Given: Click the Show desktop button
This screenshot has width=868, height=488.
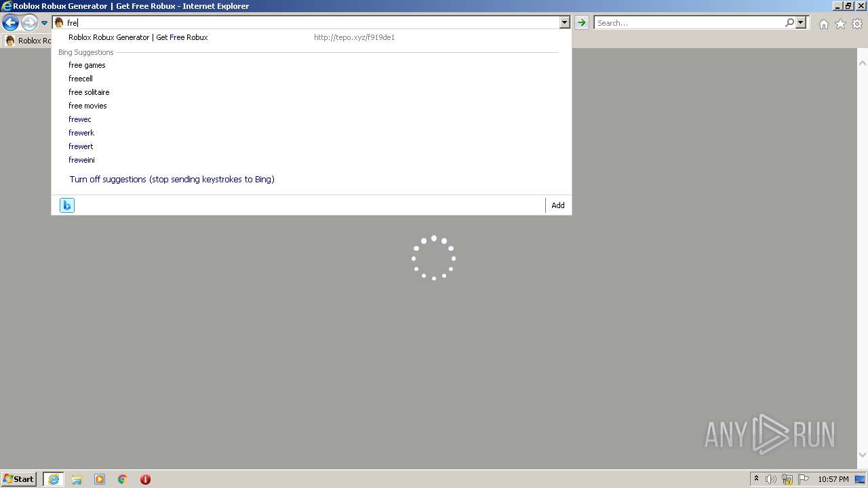Looking at the screenshot, I should [861, 479].
